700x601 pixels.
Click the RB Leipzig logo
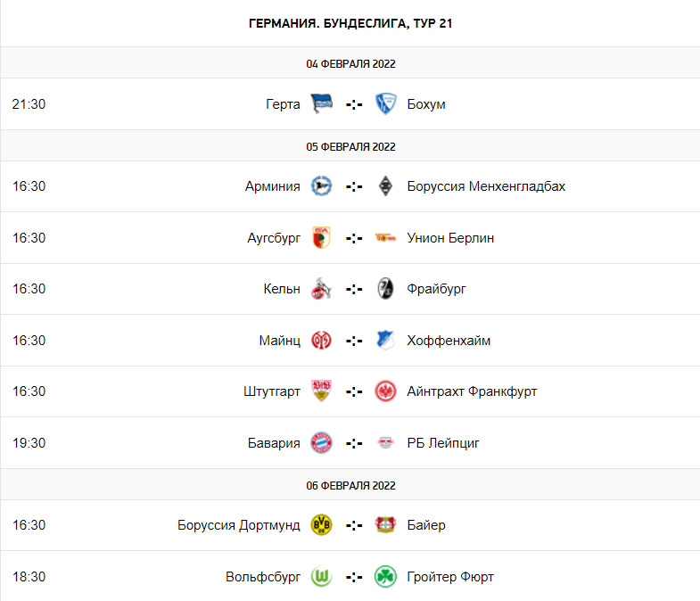(x=385, y=443)
